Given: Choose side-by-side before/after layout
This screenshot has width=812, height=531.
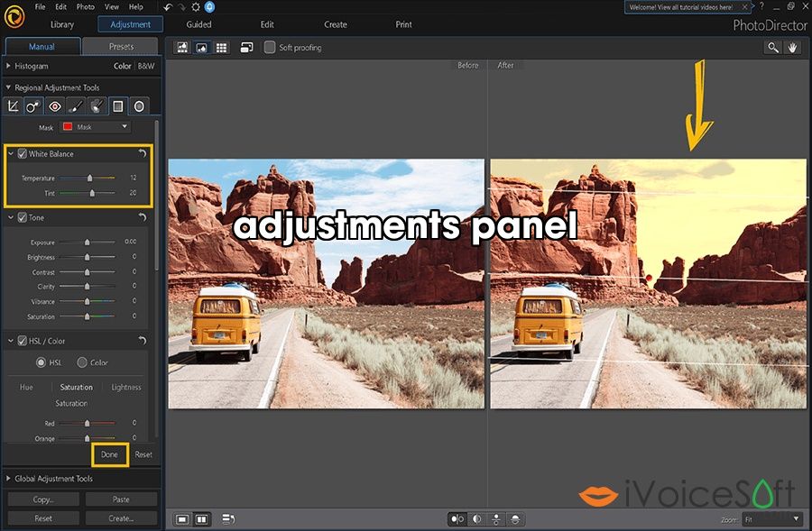Looking at the screenshot, I should click(457, 518).
